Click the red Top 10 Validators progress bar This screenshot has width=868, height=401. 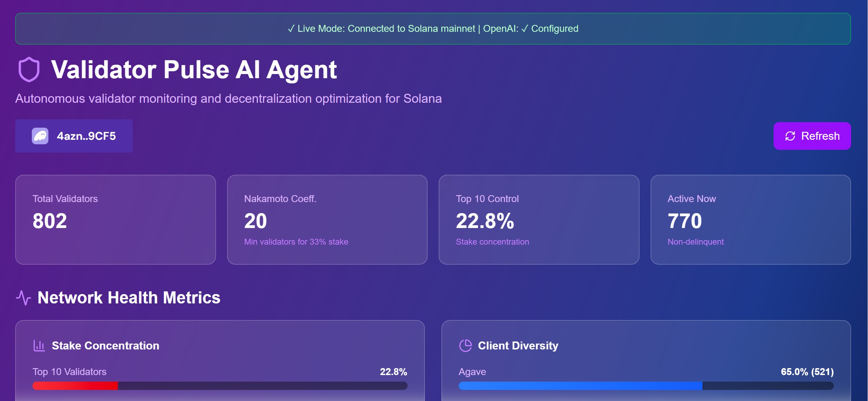click(220, 386)
